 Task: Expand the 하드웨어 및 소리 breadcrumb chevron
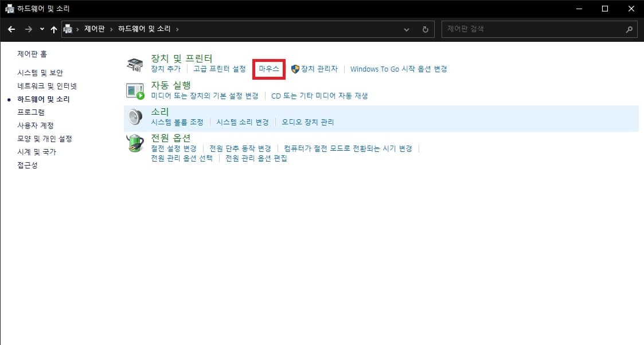coord(175,29)
